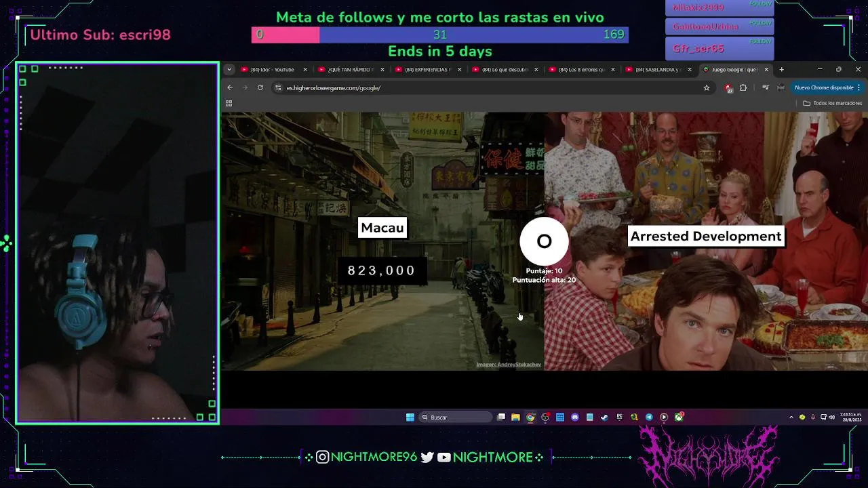Image resolution: width=868 pixels, height=488 pixels.
Task: Go back to the previous page in Chrome
Action: click(x=230, y=87)
